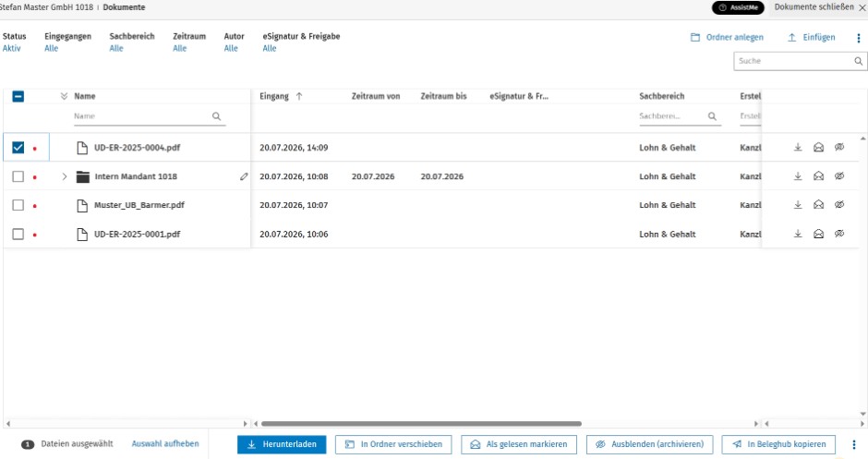Download the Intern Mandant 1018 folder via its row icon
Screen dimensions: 868x459
coord(798,176)
